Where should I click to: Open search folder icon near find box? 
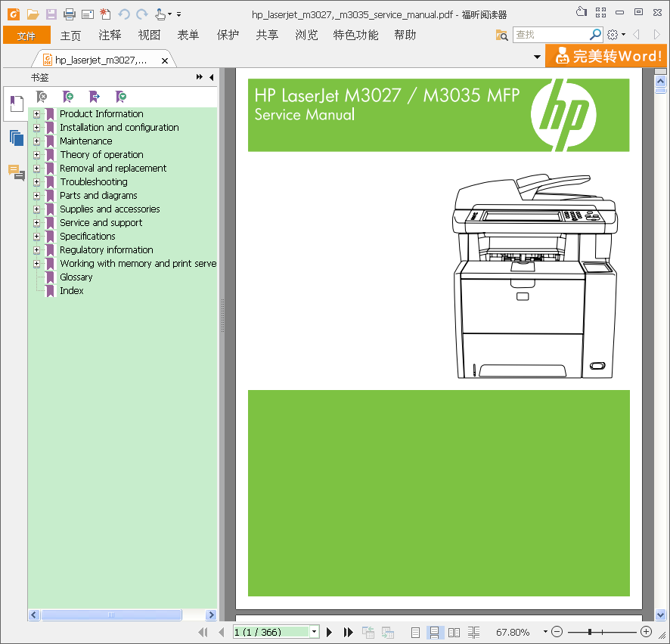(501, 35)
